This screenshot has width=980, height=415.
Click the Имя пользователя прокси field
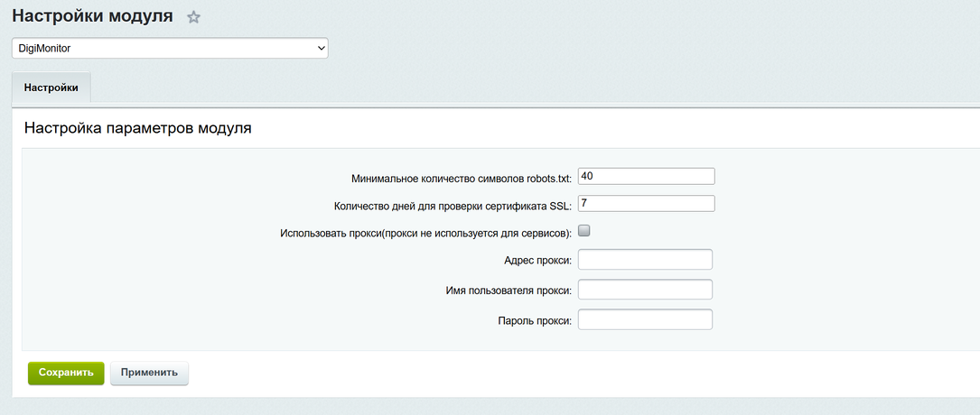pos(645,290)
